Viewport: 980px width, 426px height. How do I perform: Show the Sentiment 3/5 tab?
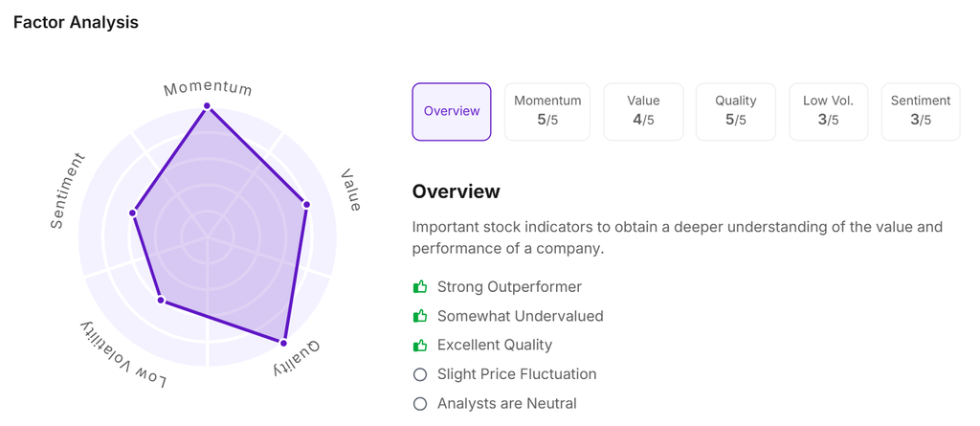[x=921, y=111]
